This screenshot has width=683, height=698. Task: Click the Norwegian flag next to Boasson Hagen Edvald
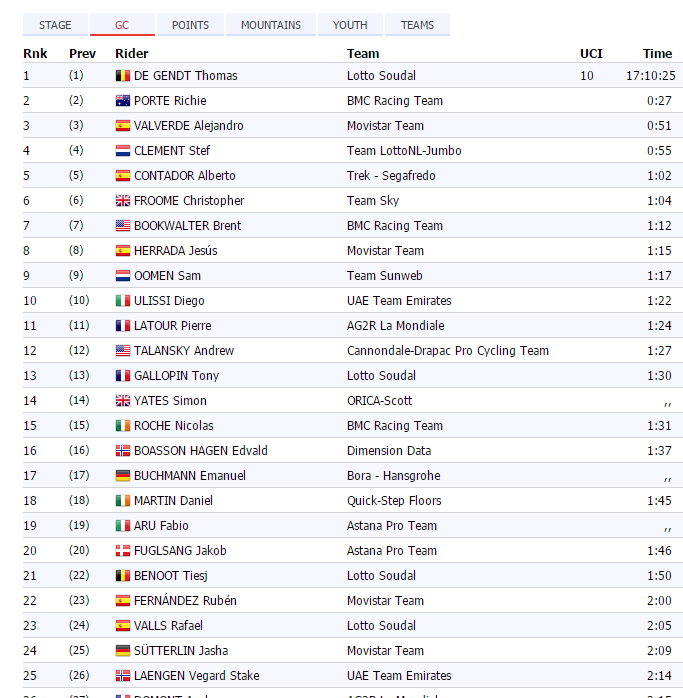[x=123, y=451]
